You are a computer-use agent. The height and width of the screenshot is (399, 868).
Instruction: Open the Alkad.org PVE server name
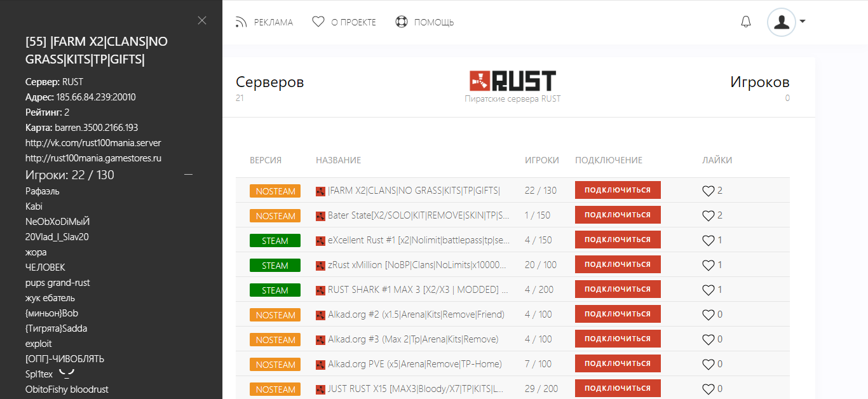coord(415,364)
